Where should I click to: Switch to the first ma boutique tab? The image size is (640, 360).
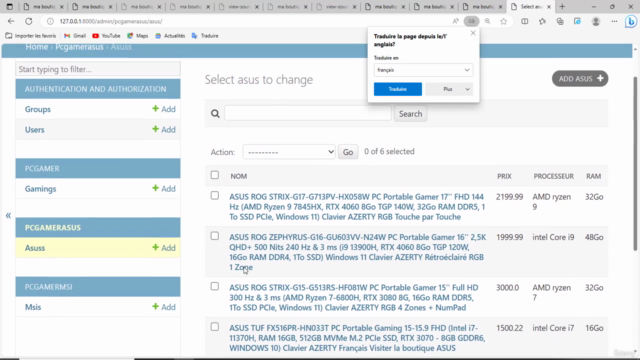pyautogui.click(x=43, y=7)
